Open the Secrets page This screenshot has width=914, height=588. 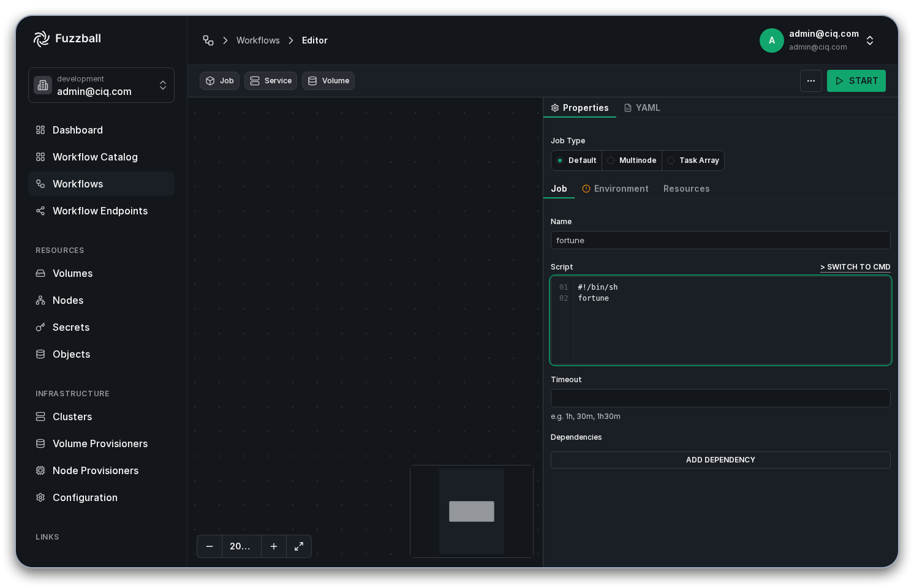pos(101,327)
